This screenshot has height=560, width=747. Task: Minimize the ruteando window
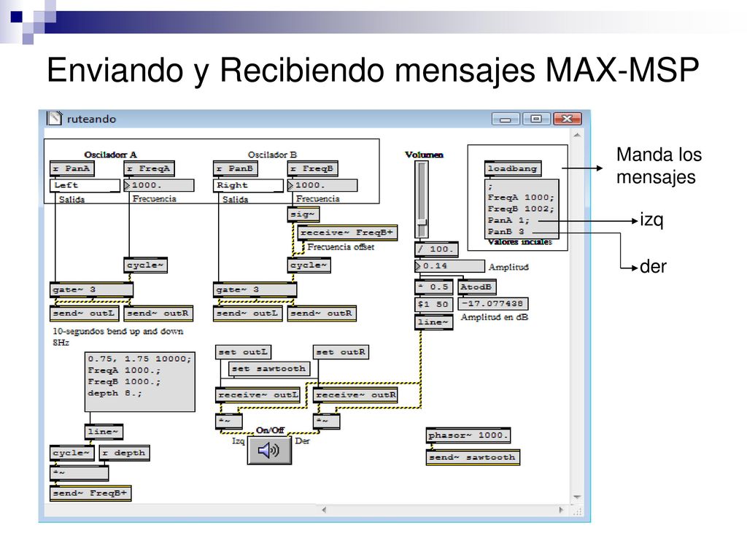pos(506,119)
